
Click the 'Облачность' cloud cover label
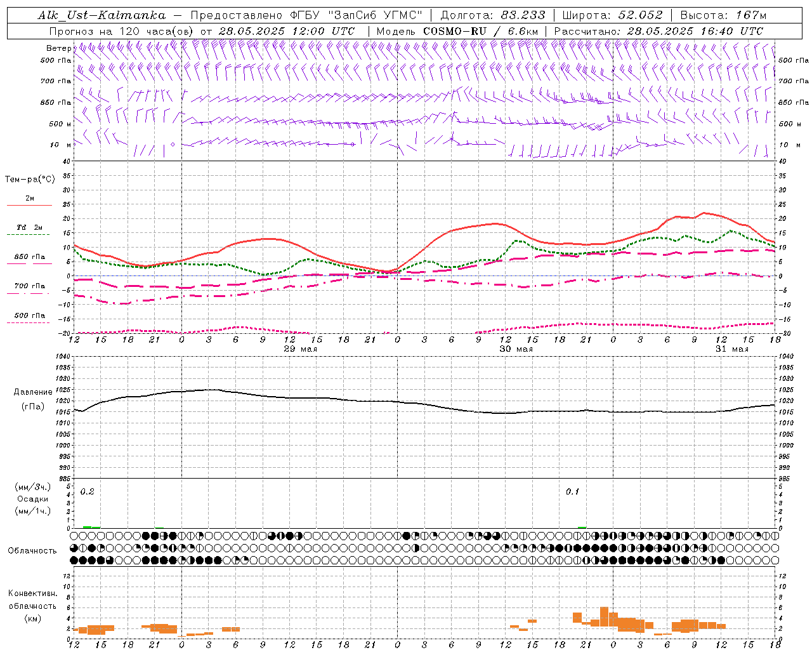pos(32,551)
